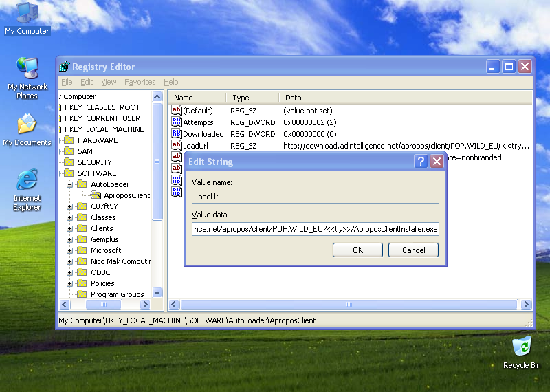Click the open AproposClient folder icon
Screen dimensions: 550x392
point(96,195)
